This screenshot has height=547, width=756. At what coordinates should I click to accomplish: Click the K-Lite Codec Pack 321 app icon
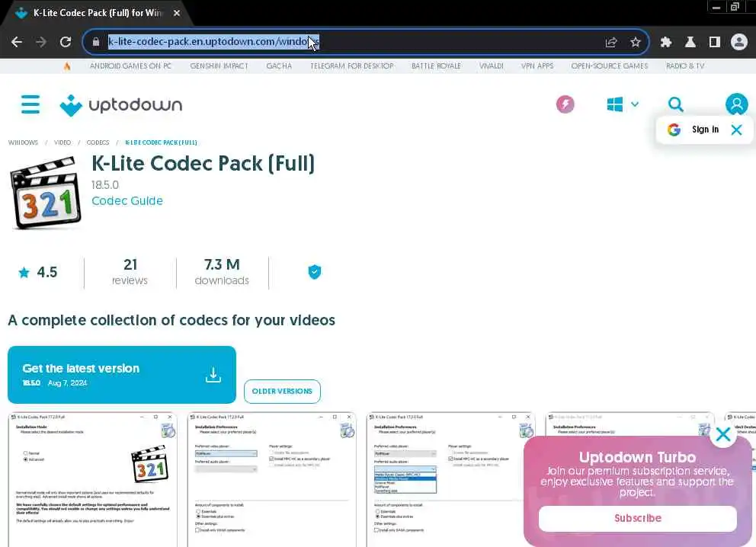tap(46, 193)
